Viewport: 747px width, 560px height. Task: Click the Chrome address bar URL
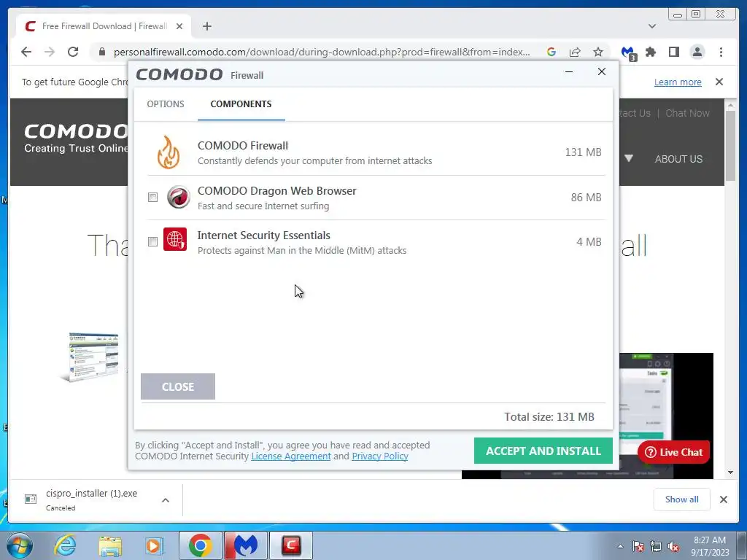click(x=322, y=52)
